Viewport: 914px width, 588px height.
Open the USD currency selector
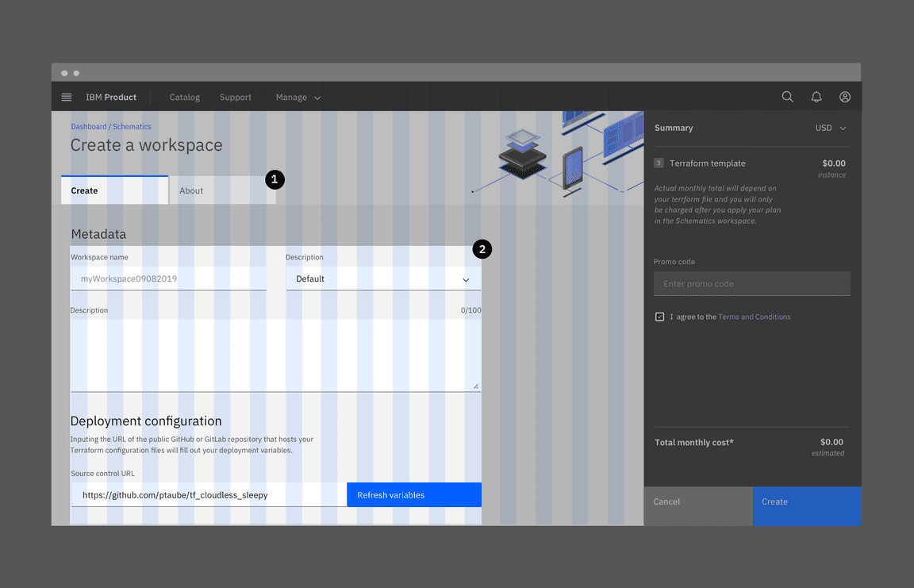click(x=831, y=128)
